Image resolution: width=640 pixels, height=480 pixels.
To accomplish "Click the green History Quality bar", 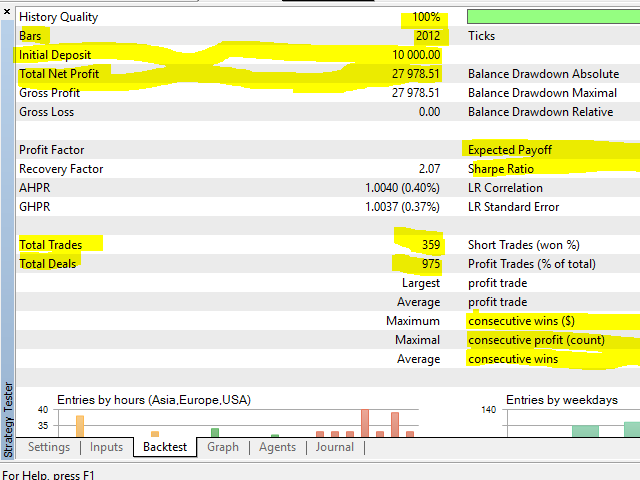I will [552, 17].
